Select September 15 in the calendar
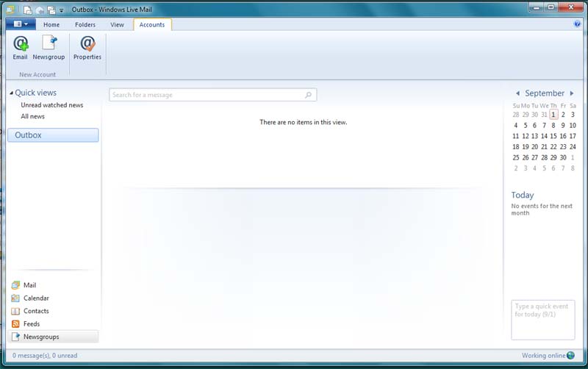The width and height of the screenshot is (588, 369). coord(553,136)
